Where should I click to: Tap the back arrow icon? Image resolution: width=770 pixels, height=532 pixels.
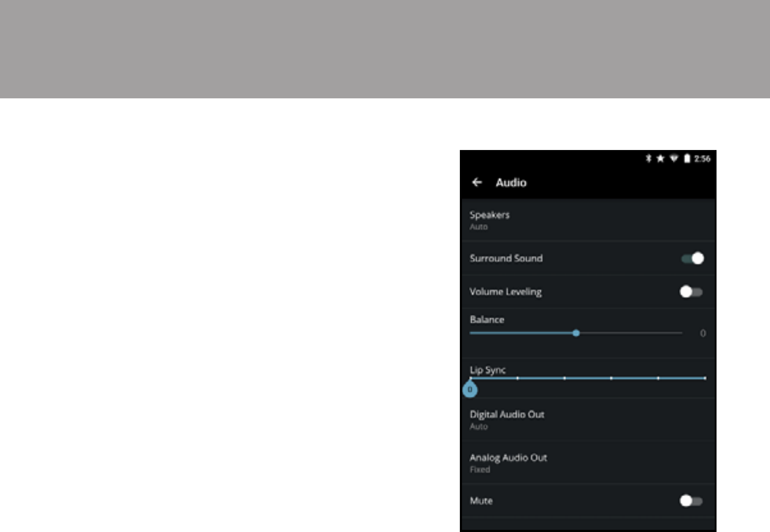[x=477, y=182]
